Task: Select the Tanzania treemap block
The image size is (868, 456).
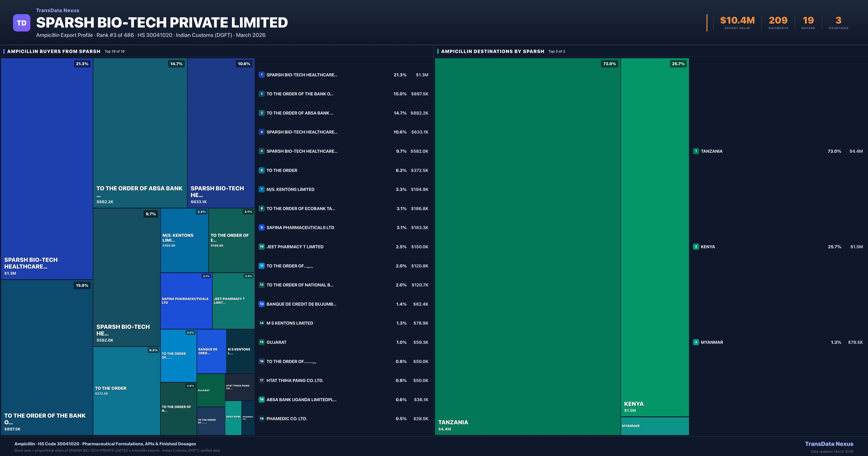Action: pyautogui.click(x=527, y=246)
